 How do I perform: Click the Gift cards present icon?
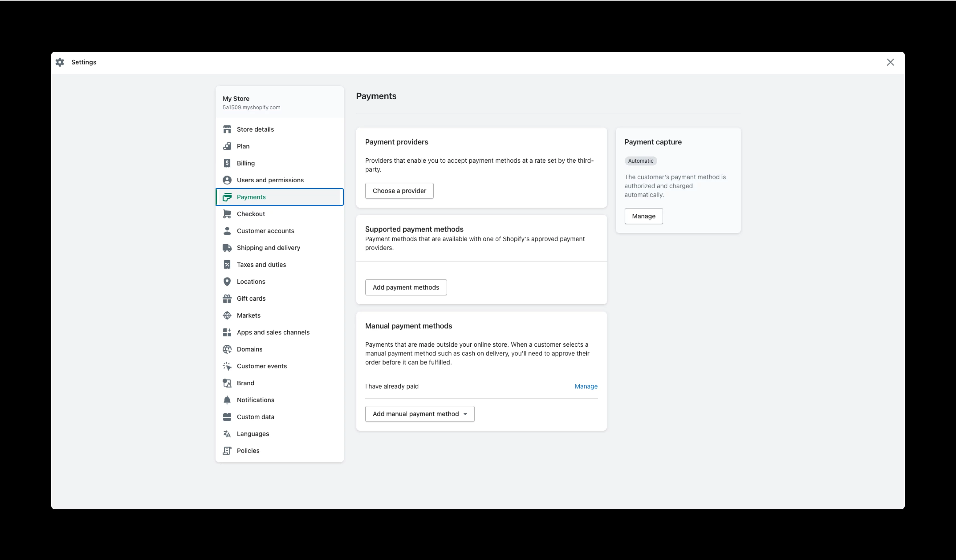pos(227,298)
